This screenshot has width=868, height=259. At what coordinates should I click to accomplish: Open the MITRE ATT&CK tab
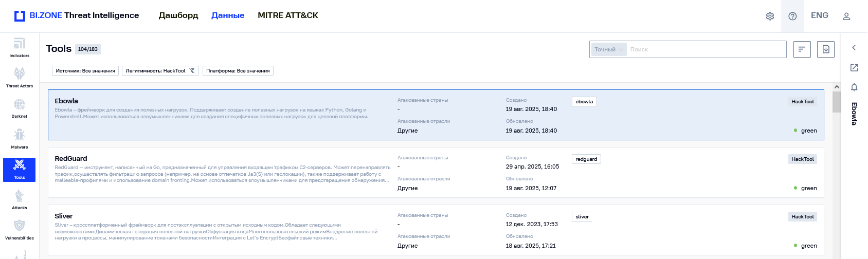[288, 15]
